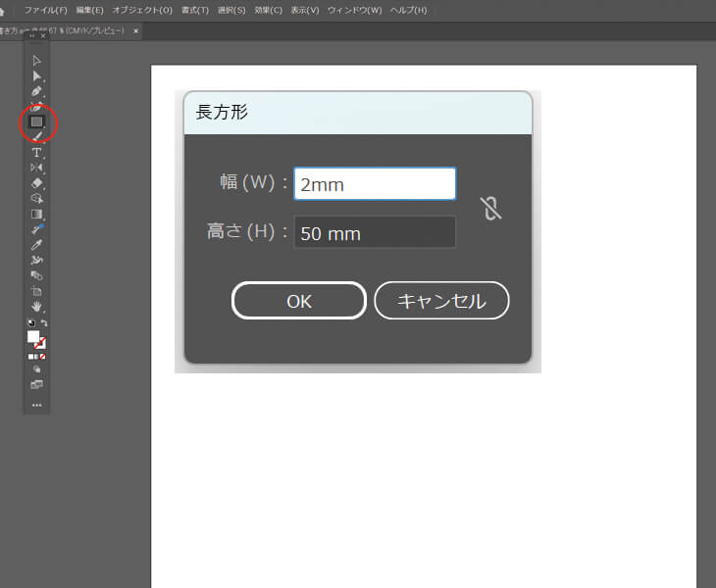Set paint mode to Gradient
This screenshot has width=716, height=588.
coord(36,357)
